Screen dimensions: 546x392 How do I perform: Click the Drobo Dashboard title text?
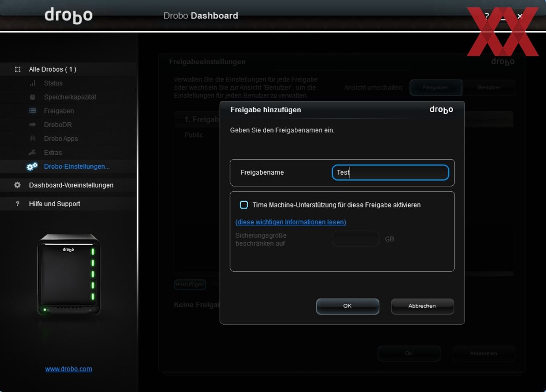[201, 16]
